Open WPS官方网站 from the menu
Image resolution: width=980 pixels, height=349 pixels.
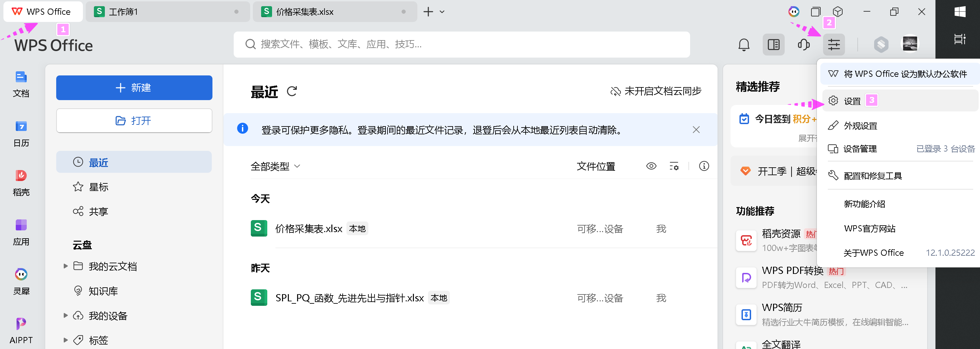pos(900,228)
